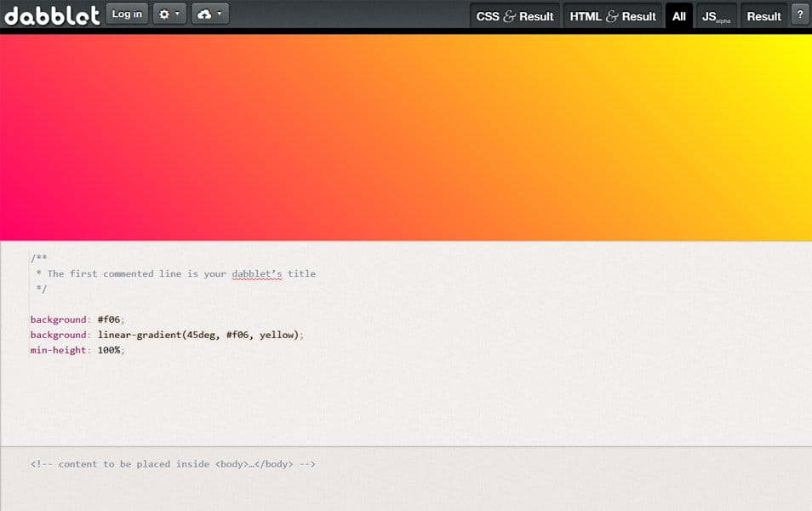Screen dimensions: 812x511
Task: Click the linear-gradient(45deg, #f06, yellow) value
Action: tap(198, 335)
